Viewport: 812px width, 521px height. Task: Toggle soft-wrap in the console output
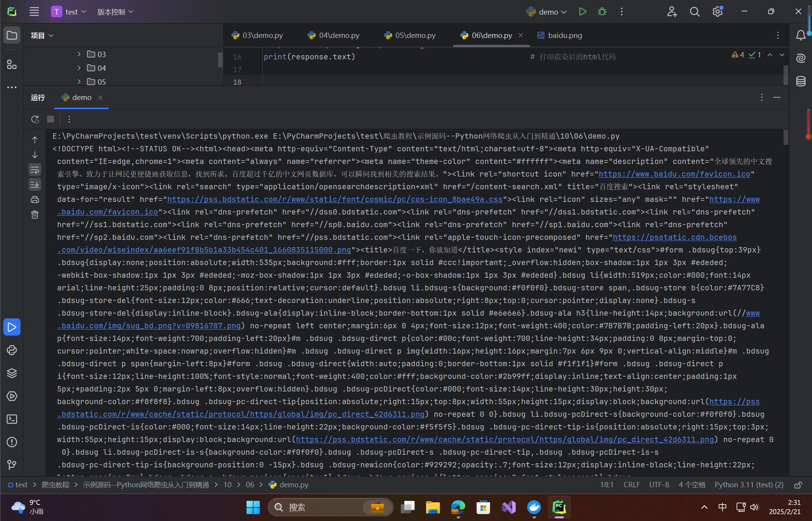(x=35, y=170)
